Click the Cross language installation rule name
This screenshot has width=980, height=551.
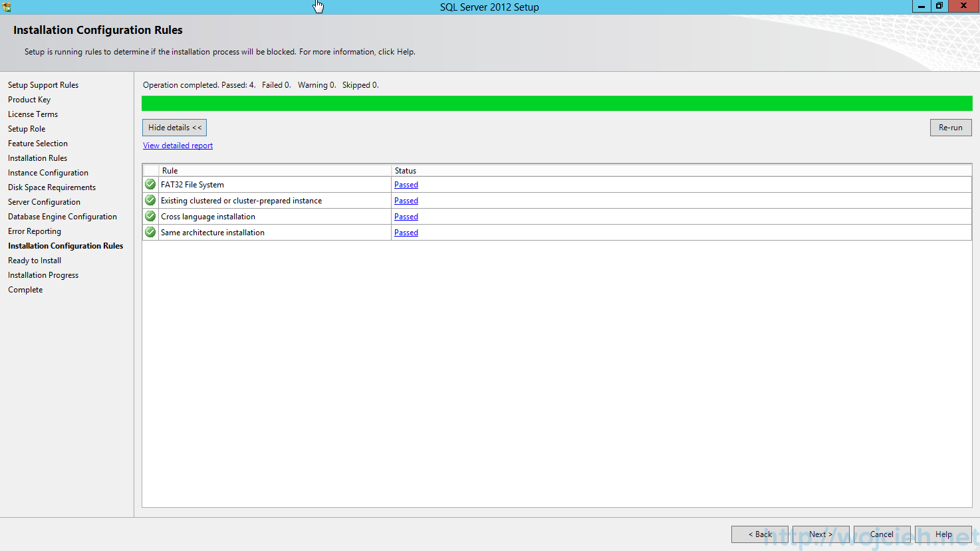point(208,217)
